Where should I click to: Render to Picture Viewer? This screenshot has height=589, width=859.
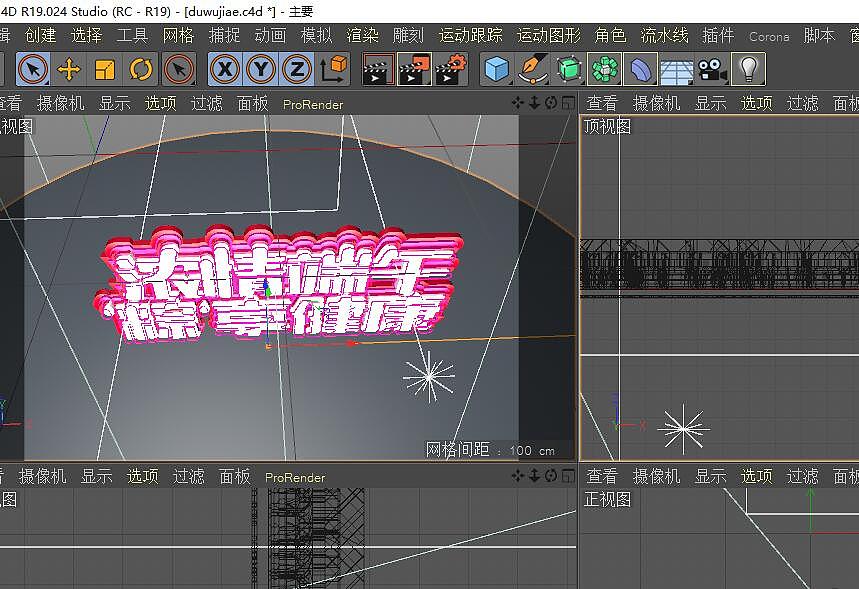[414, 70]
